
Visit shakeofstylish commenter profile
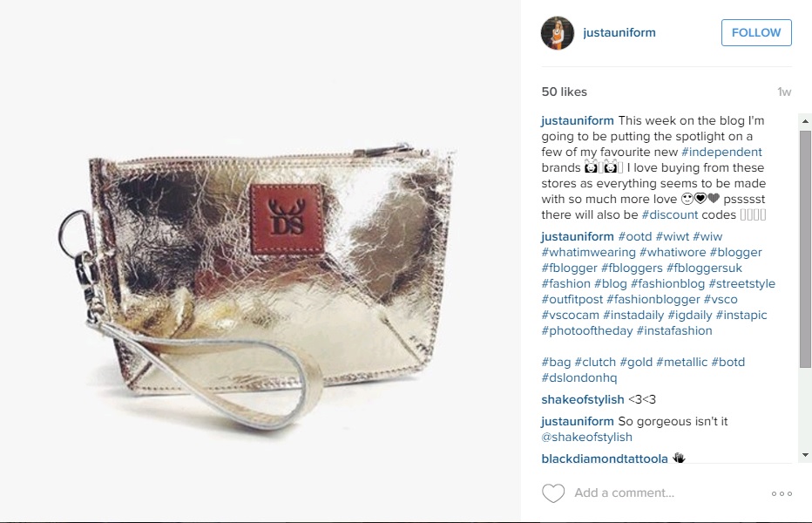click(583, 399)
